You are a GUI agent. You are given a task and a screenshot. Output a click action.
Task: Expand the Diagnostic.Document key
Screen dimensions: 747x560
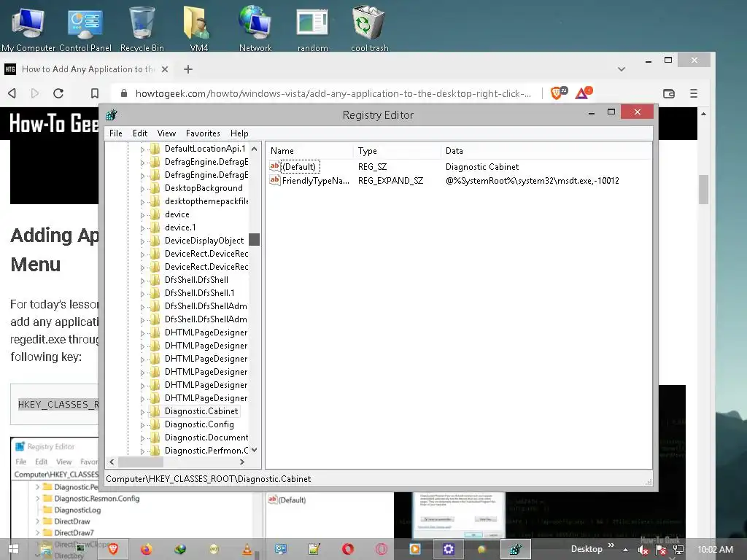pyautogui.click(x=142, y=438)
